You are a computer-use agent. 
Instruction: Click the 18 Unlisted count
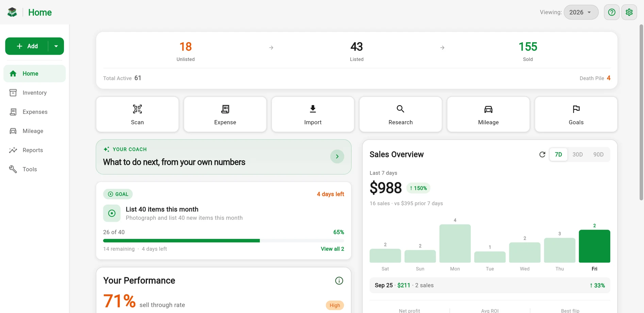coord(186,47)
